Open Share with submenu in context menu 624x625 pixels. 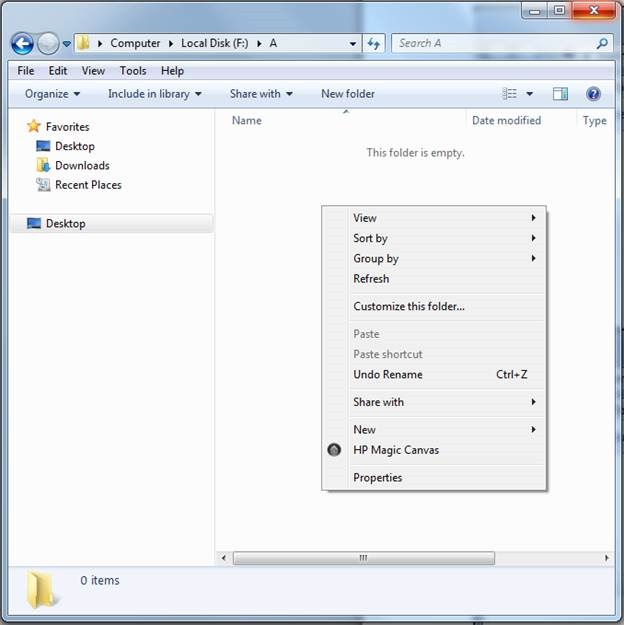click(434, 402)
